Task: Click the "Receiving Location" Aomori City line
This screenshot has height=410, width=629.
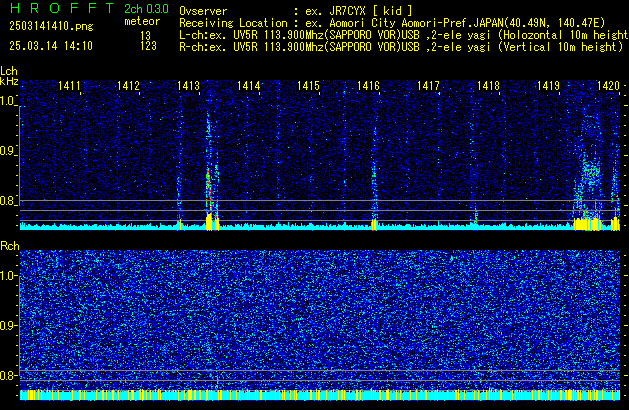Action: (392, 23)
